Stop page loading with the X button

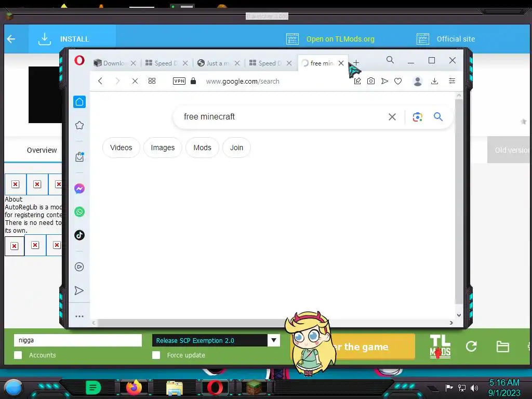[135, 81]
